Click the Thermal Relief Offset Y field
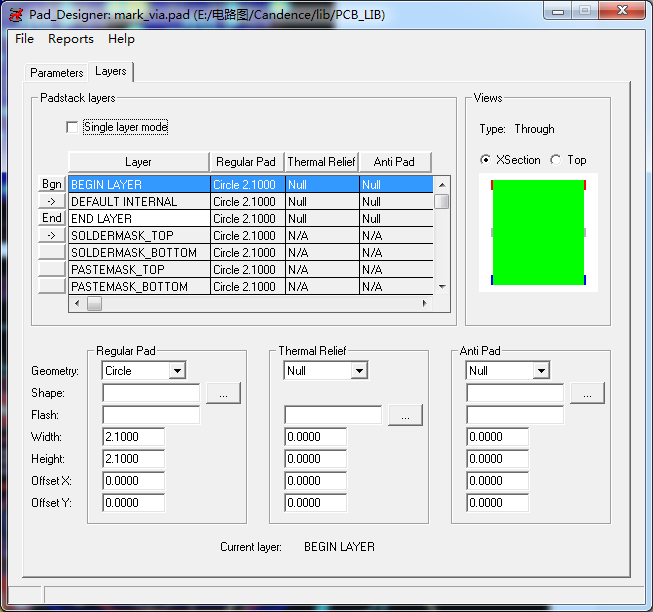The image size is (653, 612). coord(316,503)
